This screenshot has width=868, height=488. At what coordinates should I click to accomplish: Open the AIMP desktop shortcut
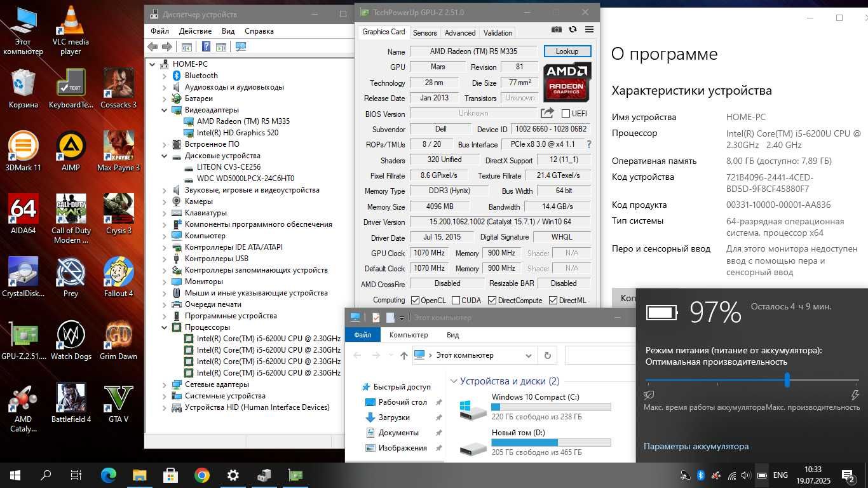pos(71,151)
